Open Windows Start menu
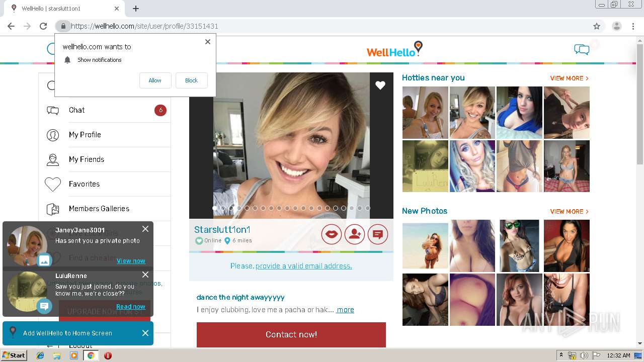Image resolution: width=644 pixels, height=362 pixels. 14,355
